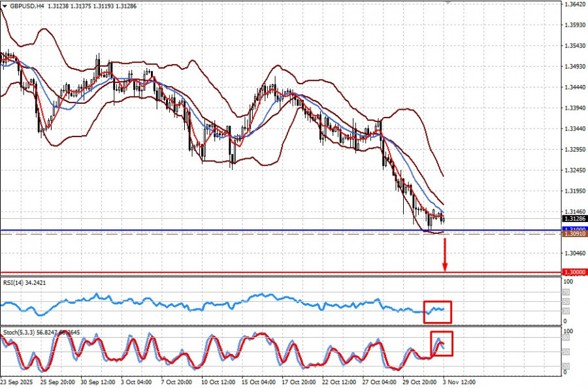Click the 1.36420 price axis label
588x388 pixels.
[574, 5]
